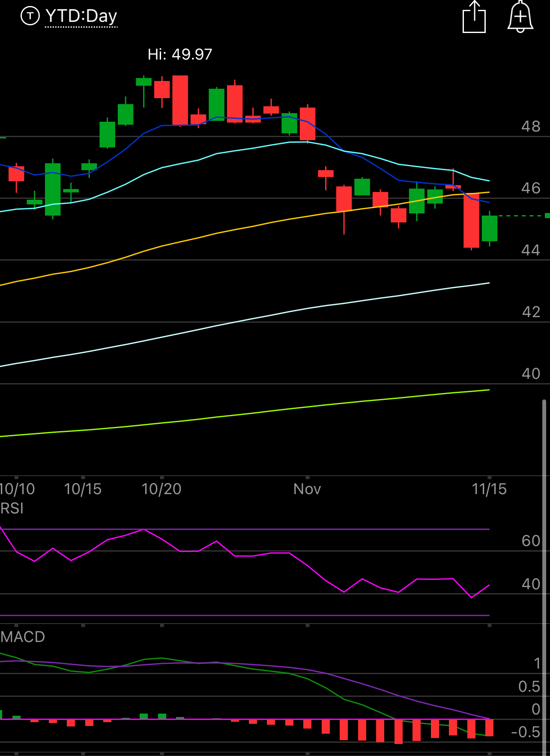Click the 11/15 date axis label
This screenshot has width=550, height=756.
click(x=489, y=489)
